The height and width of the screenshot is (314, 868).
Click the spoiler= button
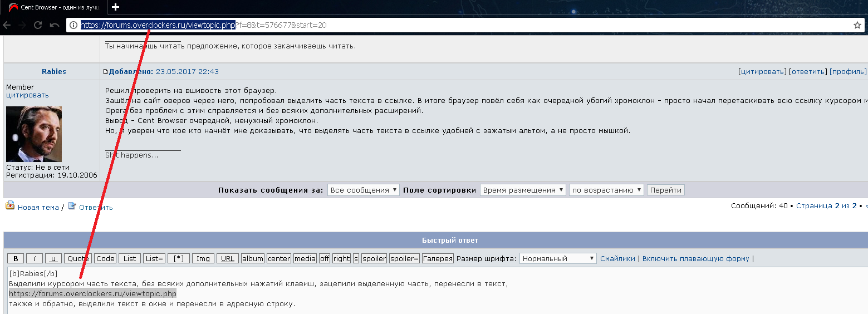click(x=405, y=258)
